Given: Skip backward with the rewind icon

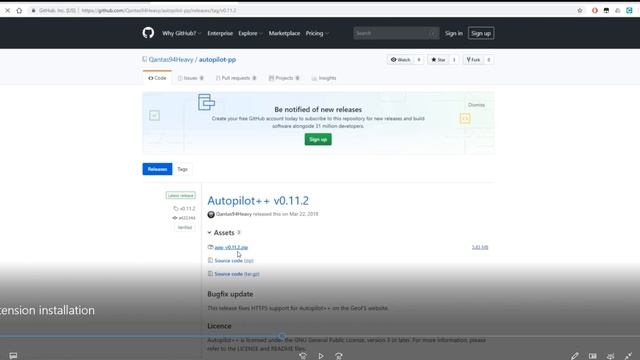Looking at the screenshot, I should [302, 356].
